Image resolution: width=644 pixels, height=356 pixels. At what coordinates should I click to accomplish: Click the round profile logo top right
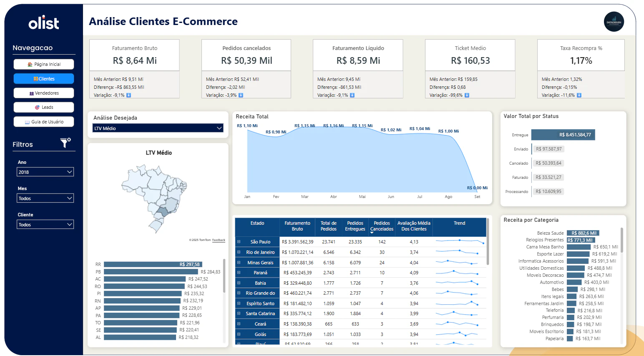(x=614, y=22)
